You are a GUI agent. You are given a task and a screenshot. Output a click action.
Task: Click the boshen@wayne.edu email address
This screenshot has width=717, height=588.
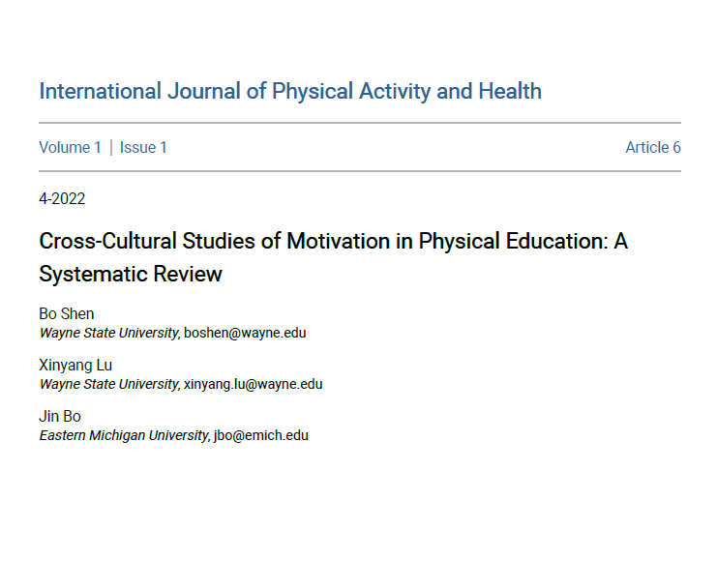[x=245, y=332]
